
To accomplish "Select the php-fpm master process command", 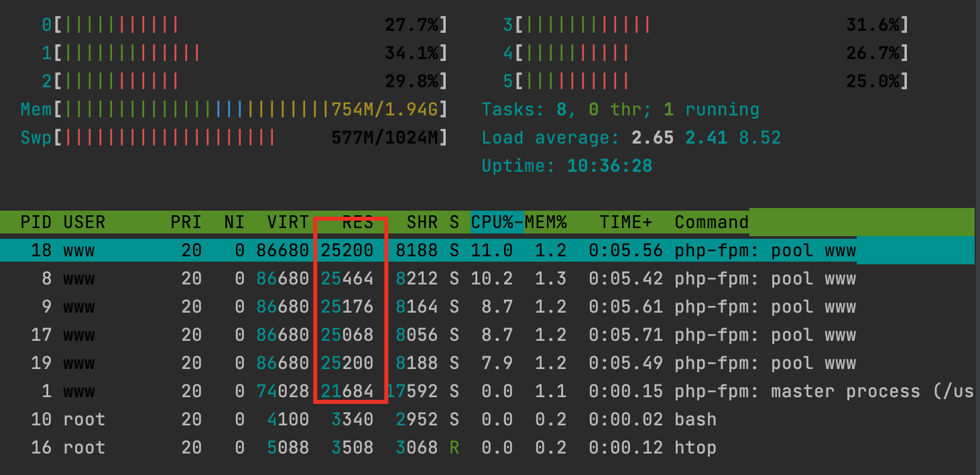I will click(824, 391).
